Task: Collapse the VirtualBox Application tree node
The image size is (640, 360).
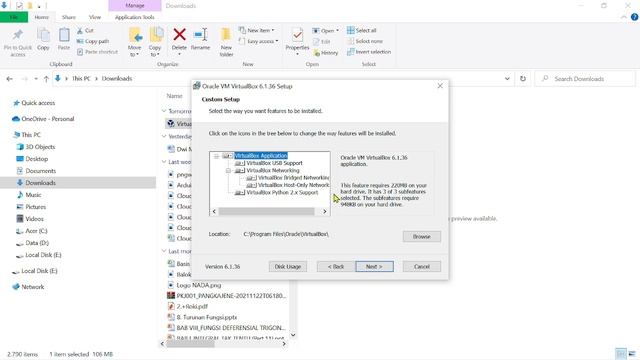Action: pyautogui.click(x=216, y=156)
